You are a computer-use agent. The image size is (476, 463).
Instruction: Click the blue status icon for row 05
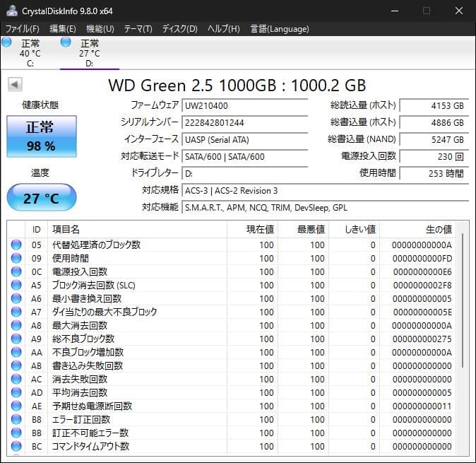coord(16,245)
